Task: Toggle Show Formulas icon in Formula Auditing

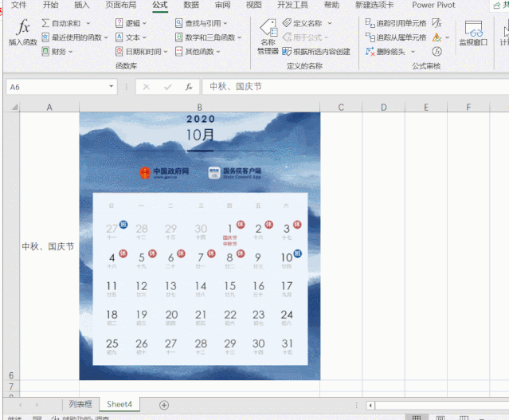Action: click(437, 23)
